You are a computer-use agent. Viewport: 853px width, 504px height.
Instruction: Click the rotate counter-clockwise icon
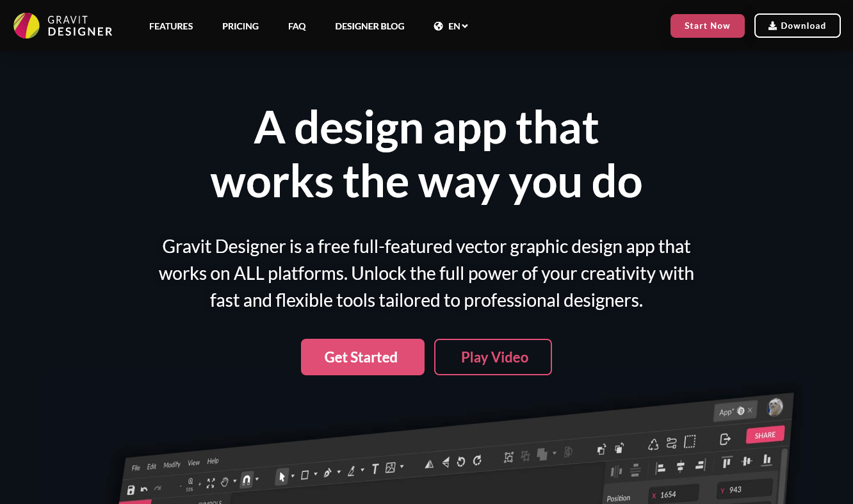coord(461,461)
